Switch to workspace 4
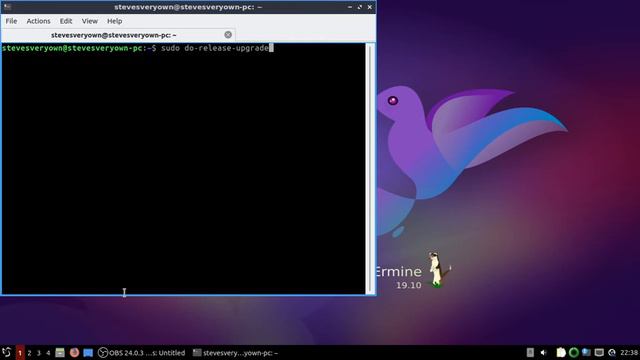The image size is (640, 360). (48, 353)
